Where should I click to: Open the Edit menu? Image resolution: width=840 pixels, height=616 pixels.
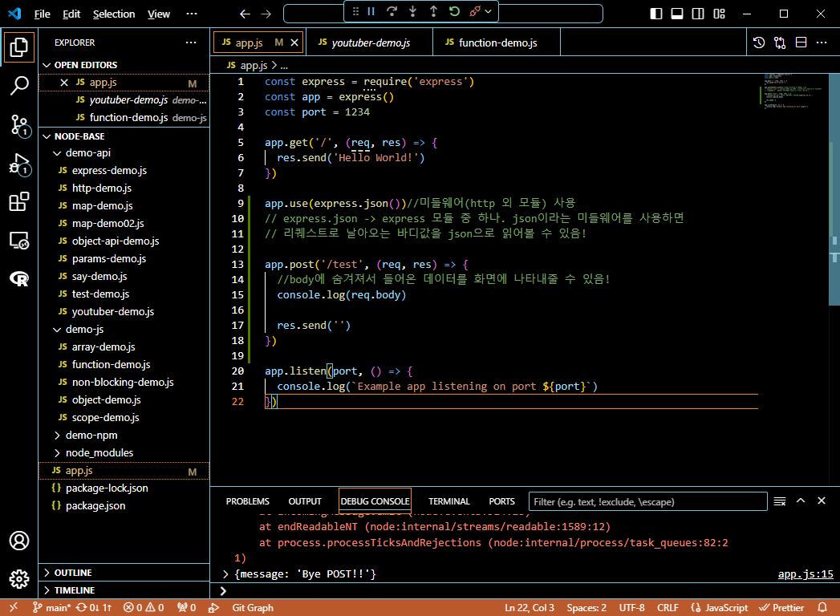pos(71,14)
